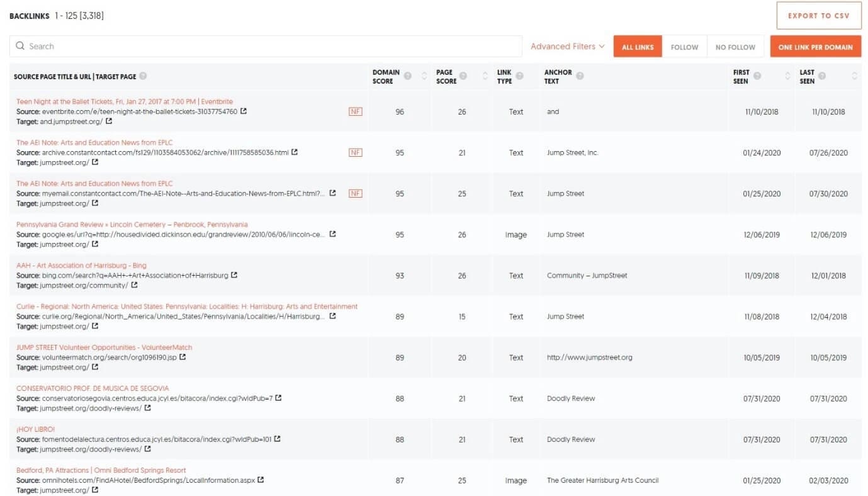Viewport: 868px width, 496px height.
Task: Open JUMP STREET Volunteer Opportunities link
Action: coord(104,347)
